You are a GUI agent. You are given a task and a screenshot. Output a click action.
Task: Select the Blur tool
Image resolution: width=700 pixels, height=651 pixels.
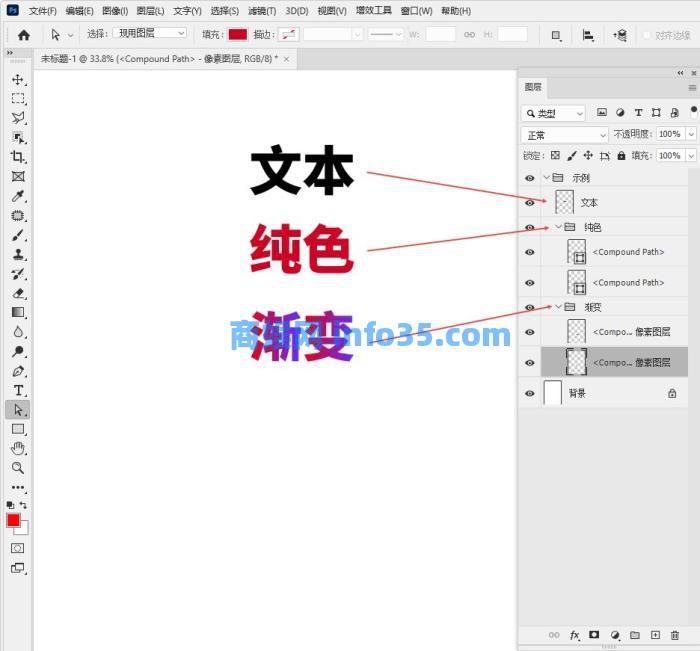pyautogui.click(x=18, y=332)
